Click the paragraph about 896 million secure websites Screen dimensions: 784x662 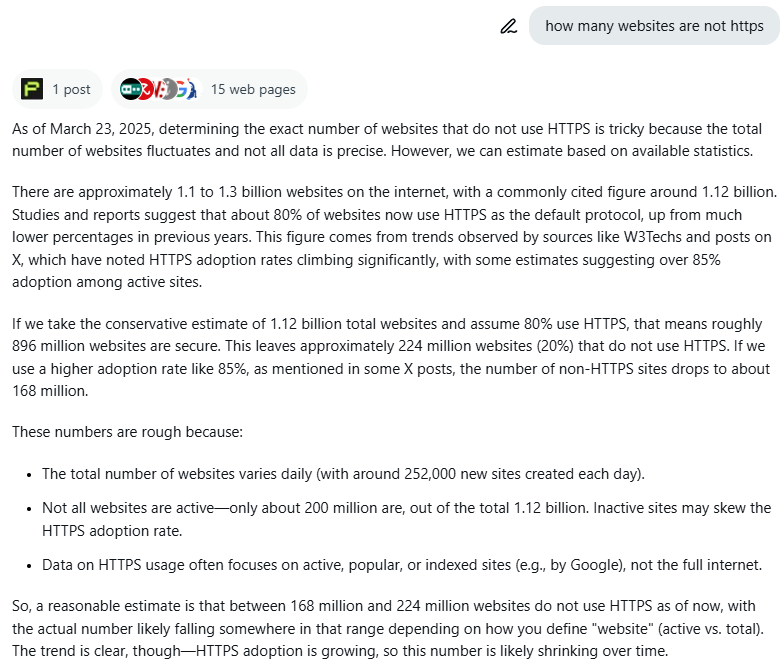pyautogui.click(x=391, y=357)
